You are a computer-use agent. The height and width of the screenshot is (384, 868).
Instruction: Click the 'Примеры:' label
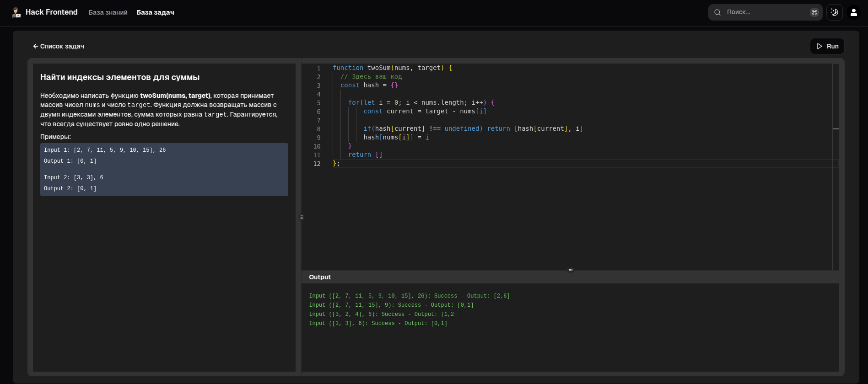pos(55,137)
